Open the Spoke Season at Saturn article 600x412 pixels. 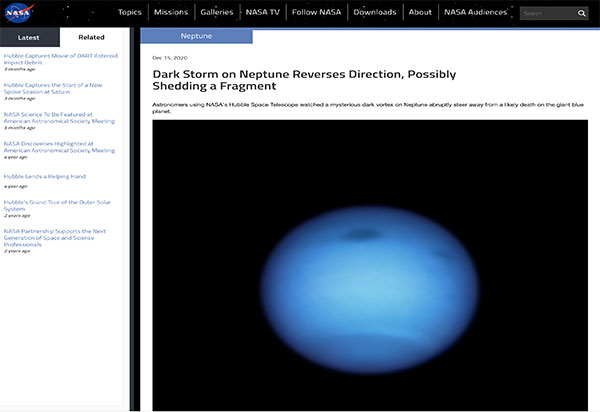(58, 90)
